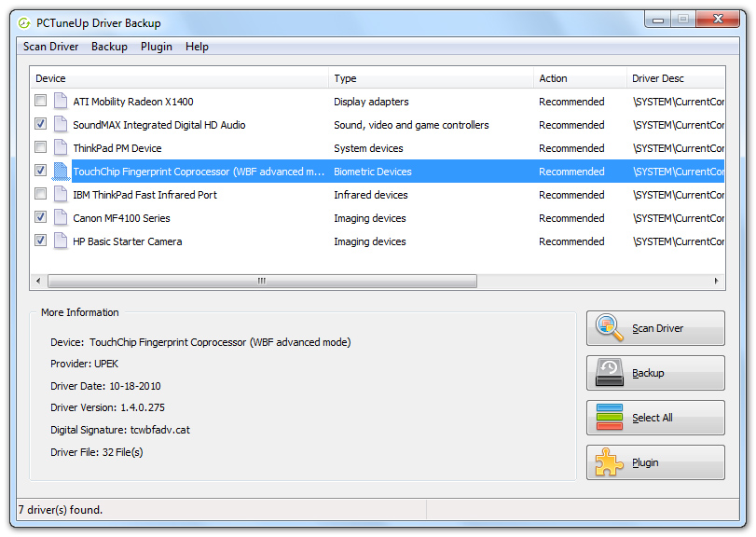Click the file icon beside ATI Mobility Radeon X1400

[x=61, y=102]
